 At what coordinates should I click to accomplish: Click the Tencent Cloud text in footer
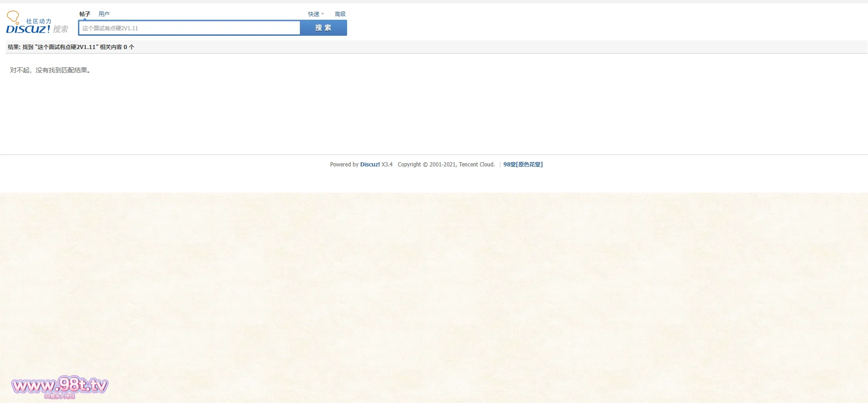coord(476,165)
